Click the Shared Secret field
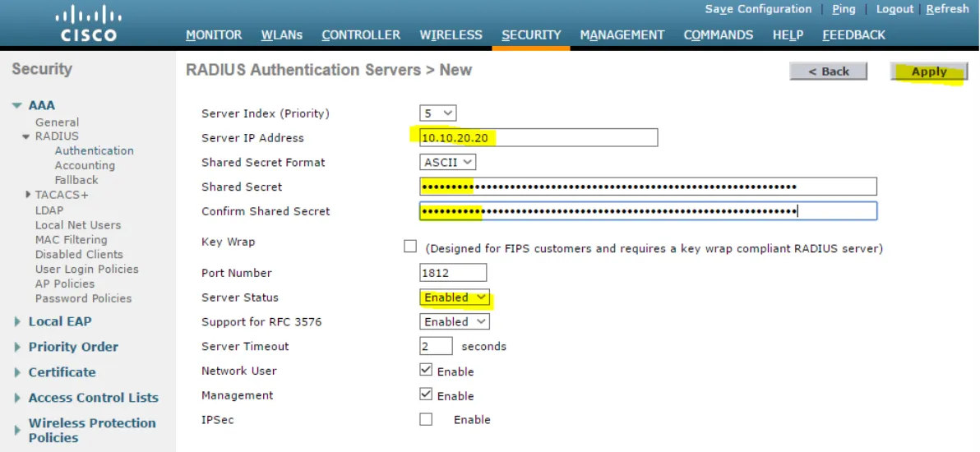980x452 pixels. pos(648,187)
